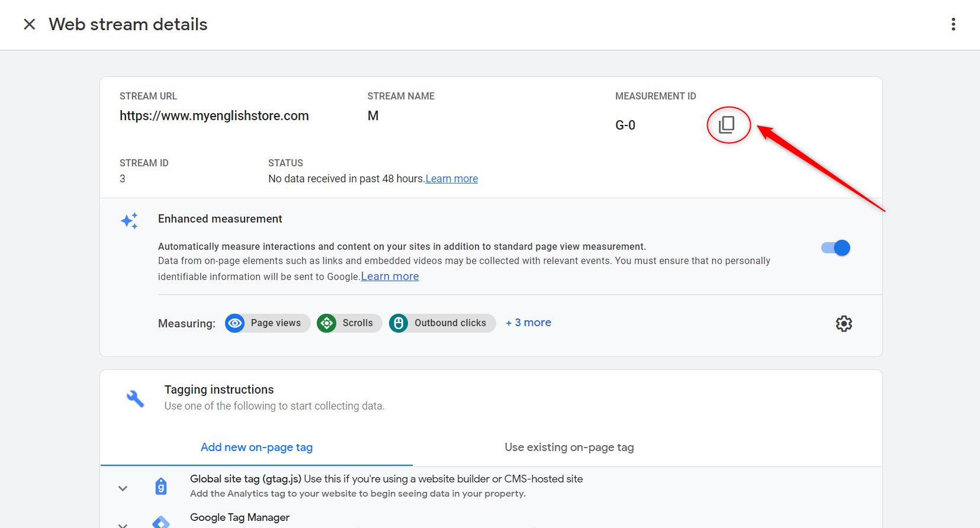The height and width of the screenshot is (528, 980).
Task: Open enhanced measurement settings gear
Action: click(x=844, y=323)
